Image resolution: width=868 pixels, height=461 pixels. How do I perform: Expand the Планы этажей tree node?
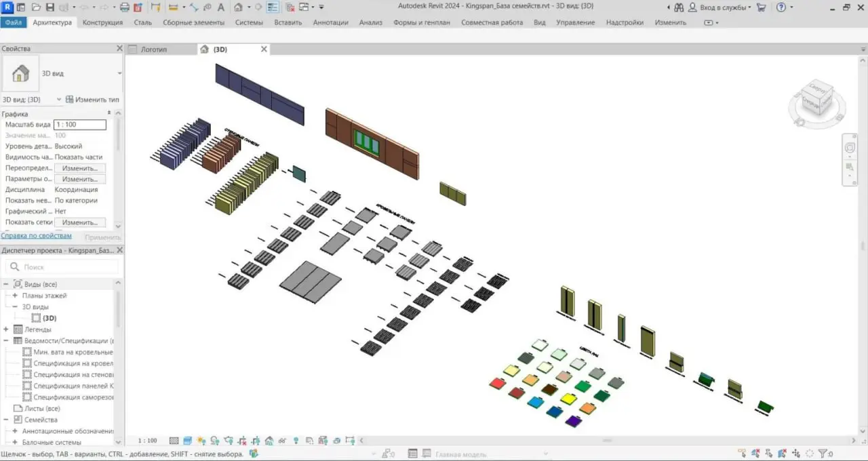[x=15, y=296]
